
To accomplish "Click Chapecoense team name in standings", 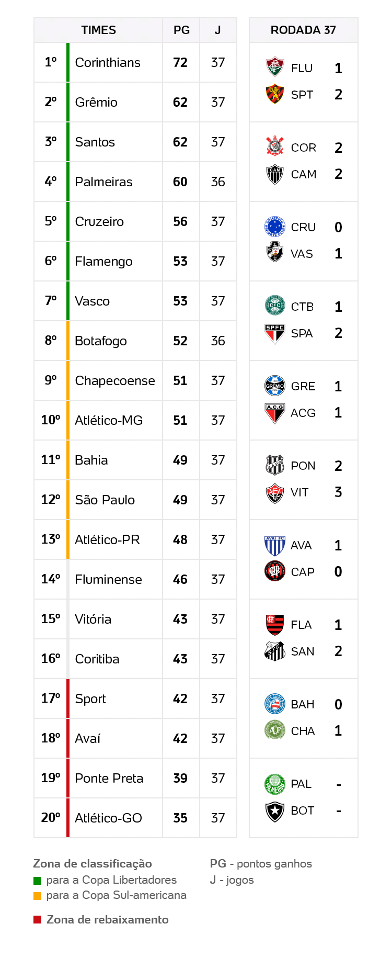I will pyautogui.click(x=115, y=380).
